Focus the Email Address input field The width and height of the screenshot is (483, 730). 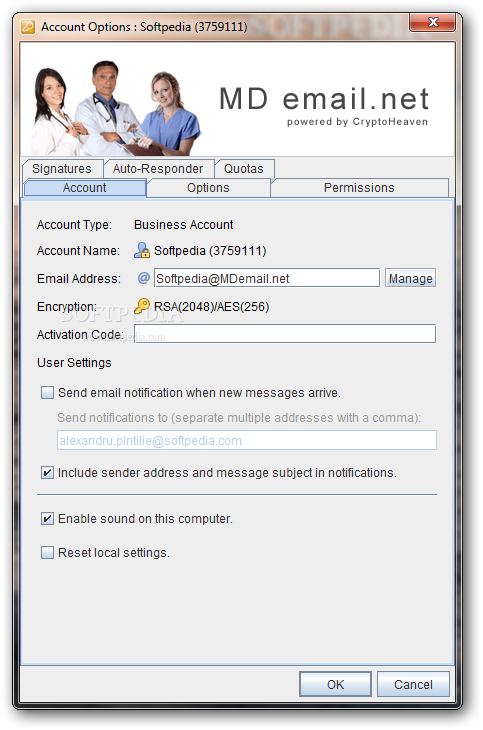267,278
